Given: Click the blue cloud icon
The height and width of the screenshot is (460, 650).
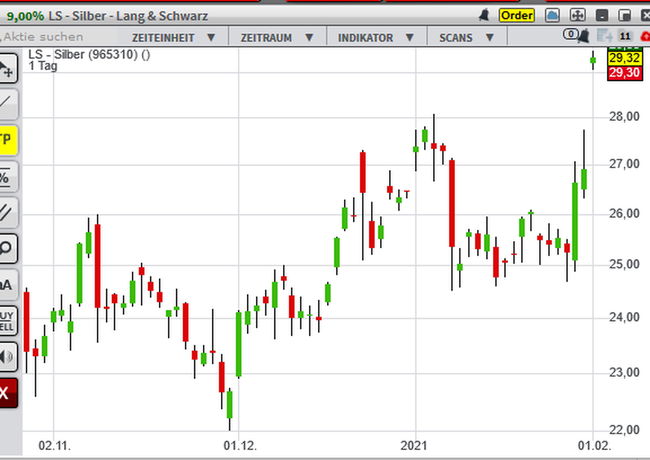Looking at the screenshot, I should (552, 16).
